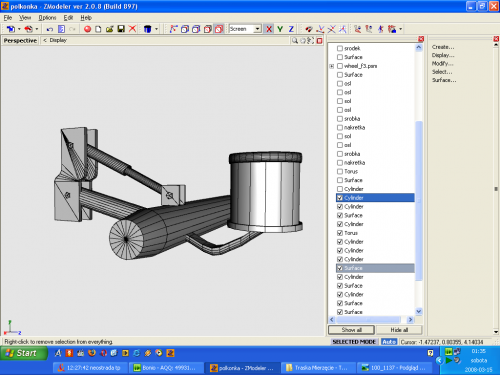Open dropdown arrow at toolbar's right end
Viewport: 500px width, 375px height.
coord(400,29)
